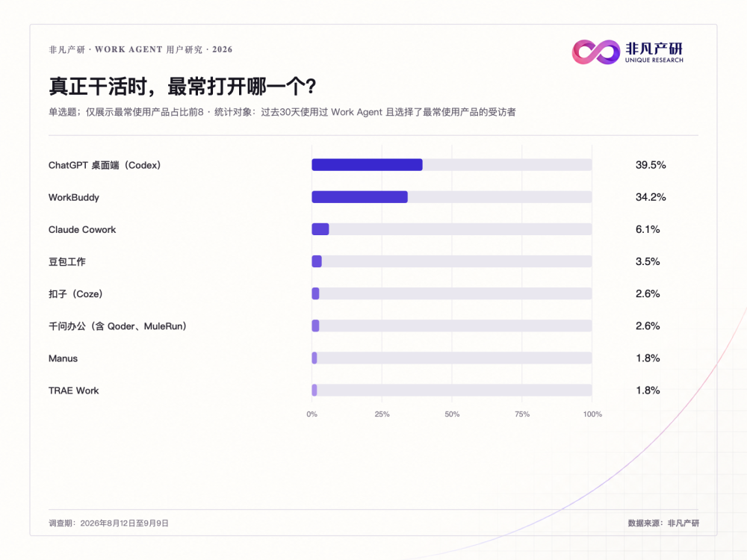Click the 25% axis label
747x560 pixels.
click(x=382, y=414)
